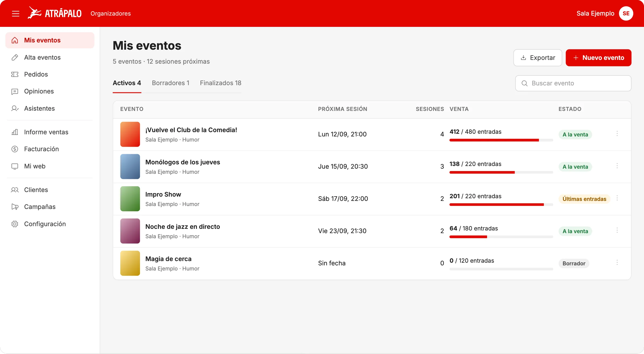This screenshot has height=354, width=644.
Task: Click the Club de la Comedia sales progress bar
Action: click(x=501, y=140)
